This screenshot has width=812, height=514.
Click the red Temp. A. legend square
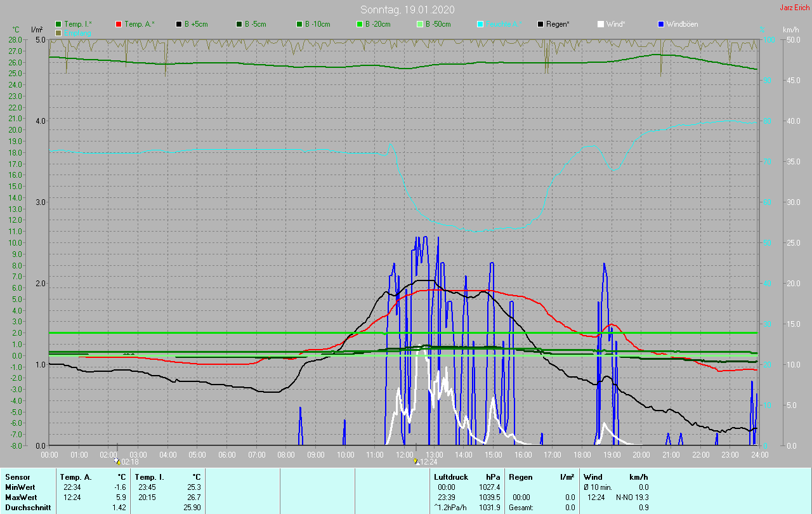tap(119, 24)
